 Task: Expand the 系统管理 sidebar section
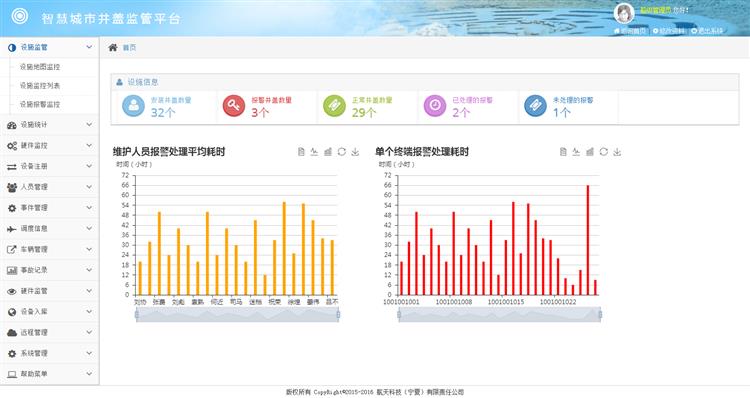tap(50, 354)
